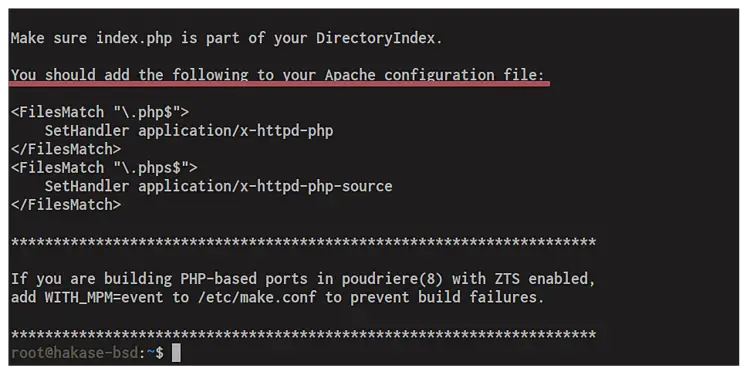Click the terminal cursor block at prompt
The width and height of the screenshot is (750, 375).
pyautogui.click(x=176, y=353)
